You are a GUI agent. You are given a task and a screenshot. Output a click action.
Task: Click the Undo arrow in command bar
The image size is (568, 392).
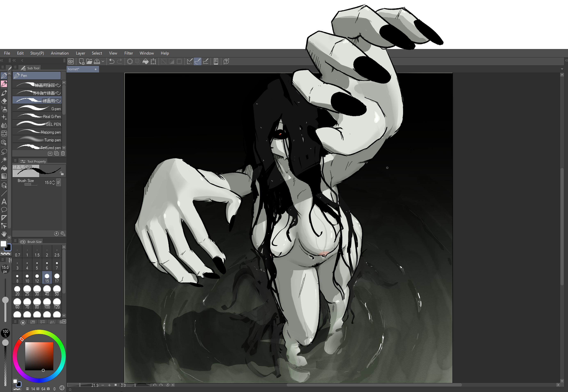pos(112,61)
